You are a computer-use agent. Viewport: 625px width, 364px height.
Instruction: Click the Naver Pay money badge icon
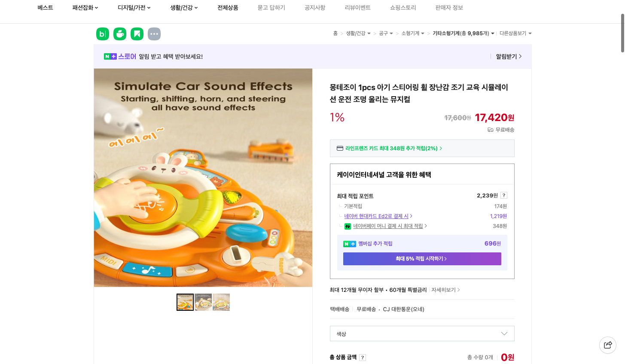tap(348, 226)
